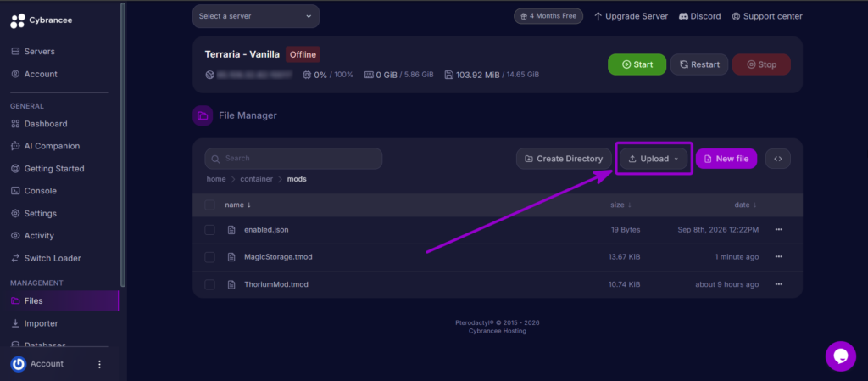Click the File Manager folder icon
The width and height of the screenshot is (868, 381).
[x=203, y=115]
